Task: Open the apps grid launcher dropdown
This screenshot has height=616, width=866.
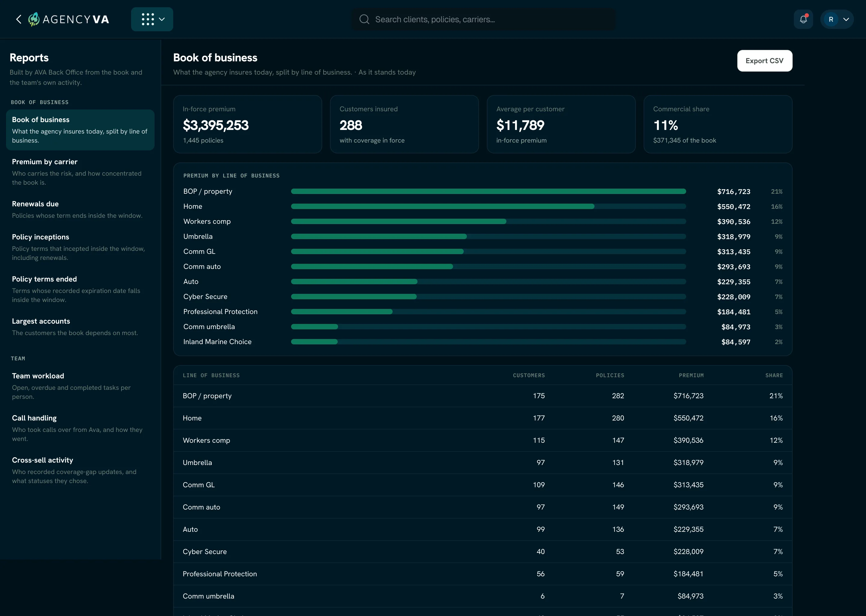Action: [152, 19]
